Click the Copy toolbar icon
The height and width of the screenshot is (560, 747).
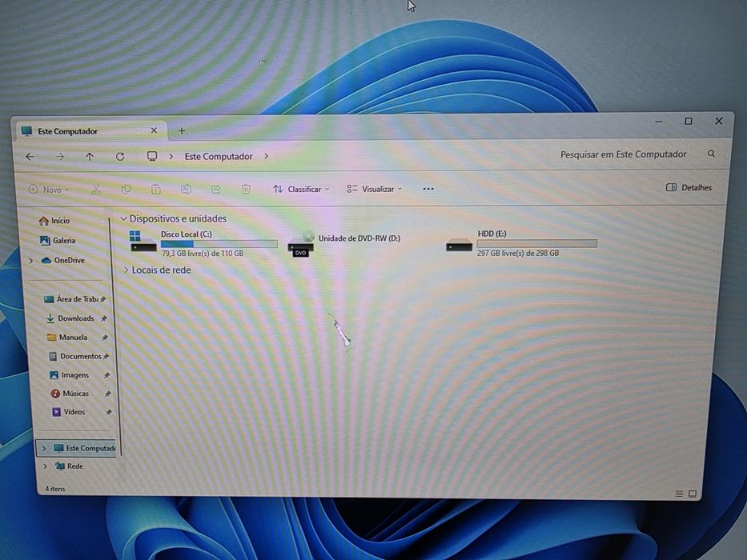pyautogui.click(x=127, y=190)
